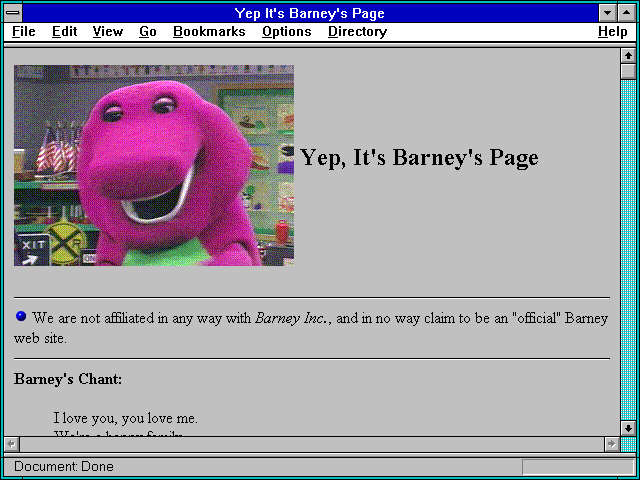Image resolution: width=640 pixels, height=480 pixels.
Task: Click the window title bar text
Action: (x=309, y=13)
